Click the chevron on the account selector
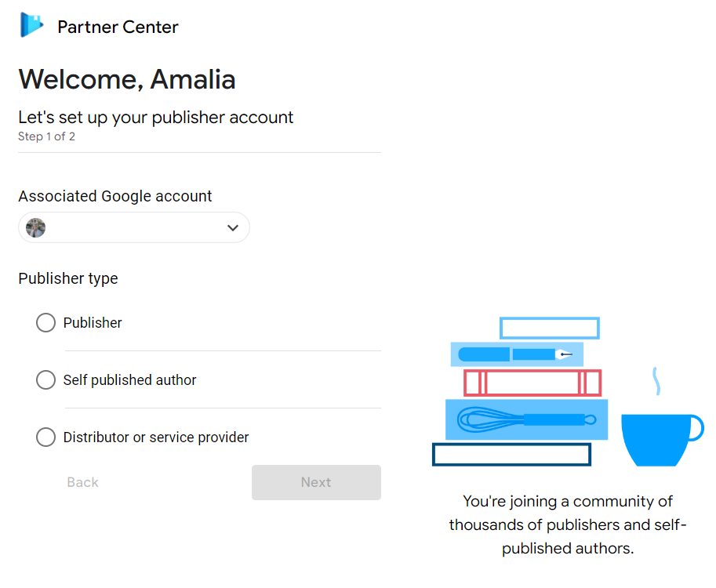The height and width of the screenshot is (588, 716). click(x=232, y=227)
